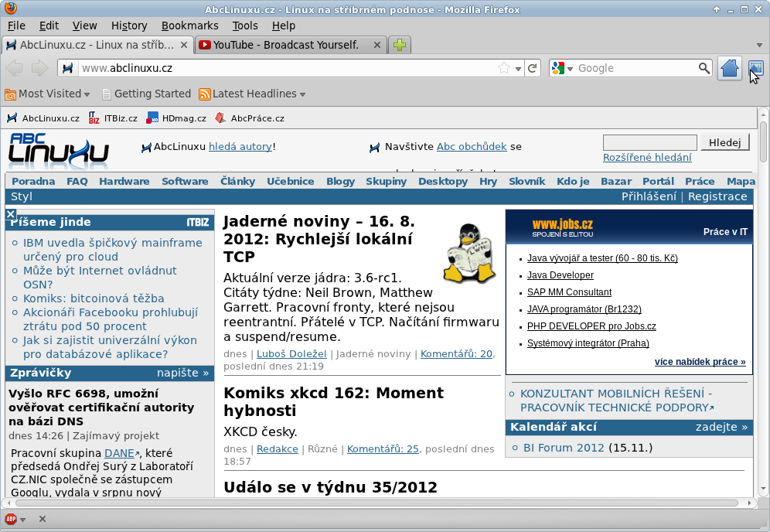Close the YouTube tab
The image size is (770, 532).
(x=377, y=45)
